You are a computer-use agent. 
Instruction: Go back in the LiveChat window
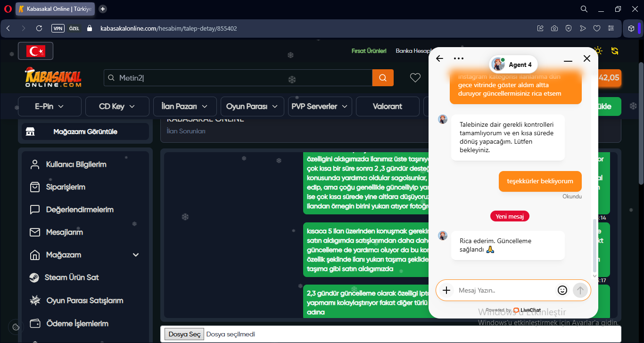(439, 58)
